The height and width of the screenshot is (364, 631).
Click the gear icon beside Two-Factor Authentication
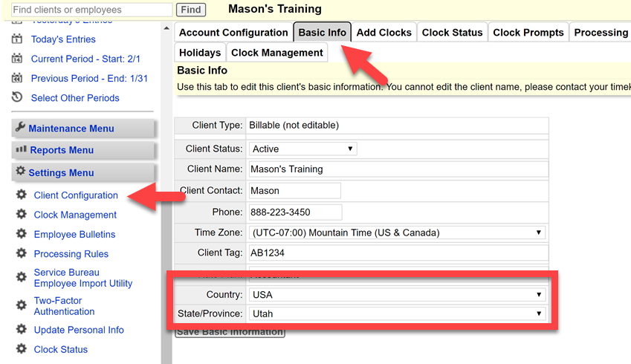(x=21, y=306)
